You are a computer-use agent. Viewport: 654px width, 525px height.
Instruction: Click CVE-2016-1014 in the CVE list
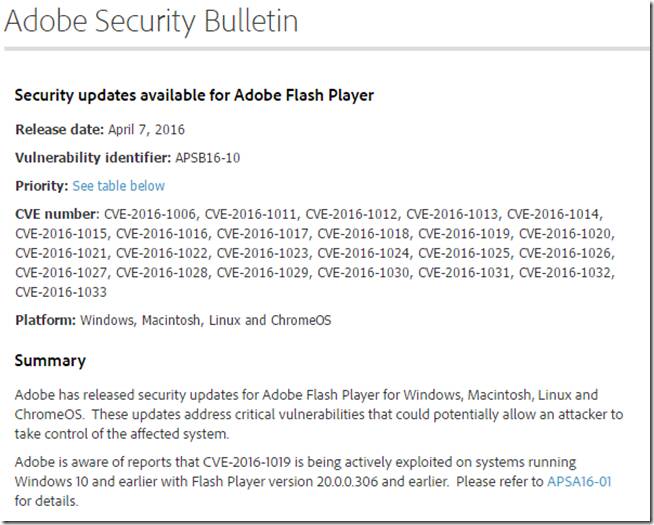[553, 214]
